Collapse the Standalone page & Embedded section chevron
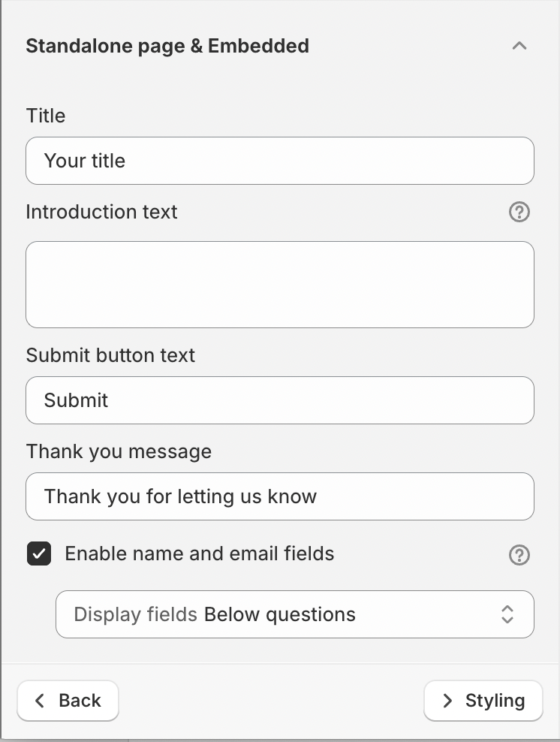Screen dimensions: 560x742 click(x=519, y=46)
